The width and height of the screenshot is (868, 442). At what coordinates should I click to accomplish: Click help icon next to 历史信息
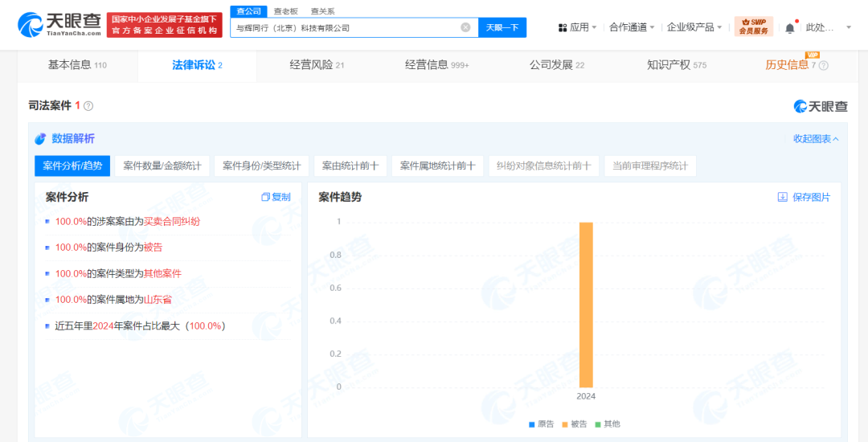click(x=823, y=66)
